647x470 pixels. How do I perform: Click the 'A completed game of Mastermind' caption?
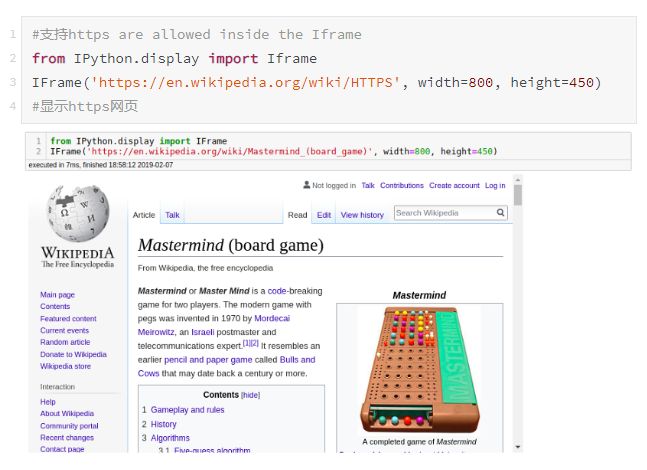419,442
